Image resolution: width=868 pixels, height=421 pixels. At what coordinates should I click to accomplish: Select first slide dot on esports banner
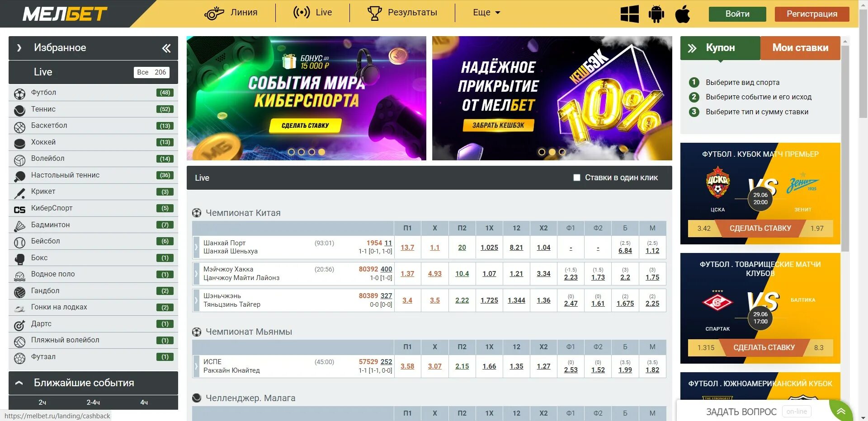tap(291, 152)
